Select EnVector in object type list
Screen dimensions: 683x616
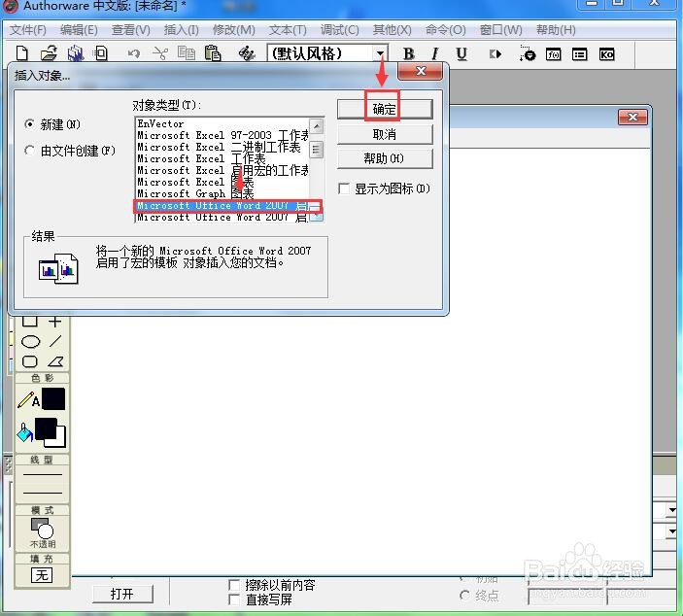click(222, 123)
